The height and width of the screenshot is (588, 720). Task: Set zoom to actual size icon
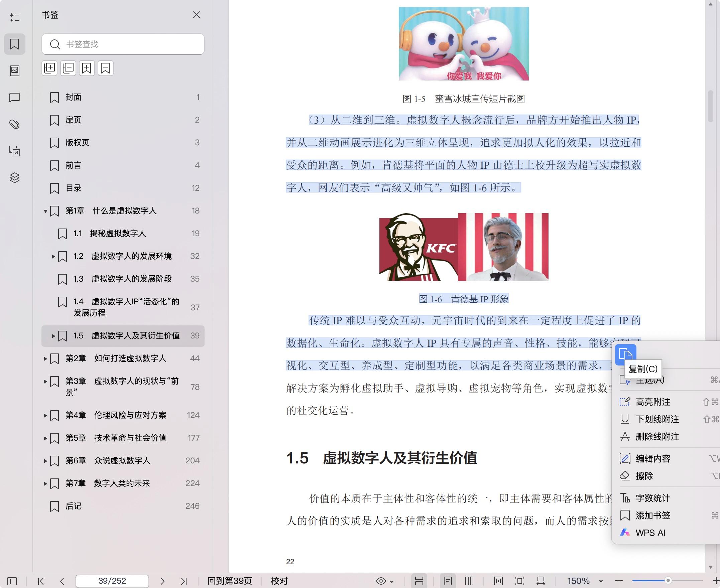(498, 581)
